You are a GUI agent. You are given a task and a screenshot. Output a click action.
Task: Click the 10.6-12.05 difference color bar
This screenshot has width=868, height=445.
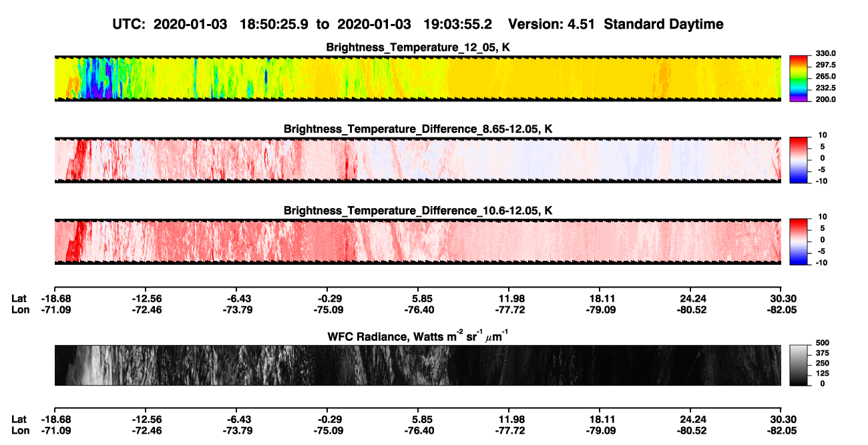[799, 240]
